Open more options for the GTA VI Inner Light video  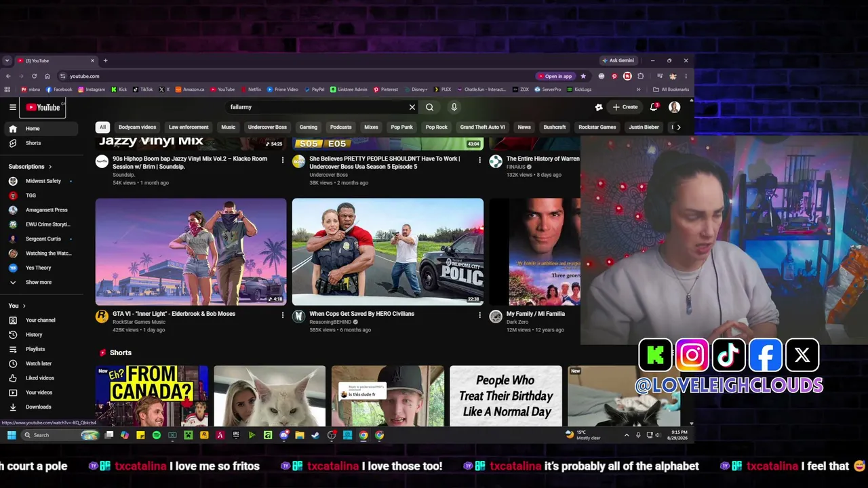click(283, 315)
